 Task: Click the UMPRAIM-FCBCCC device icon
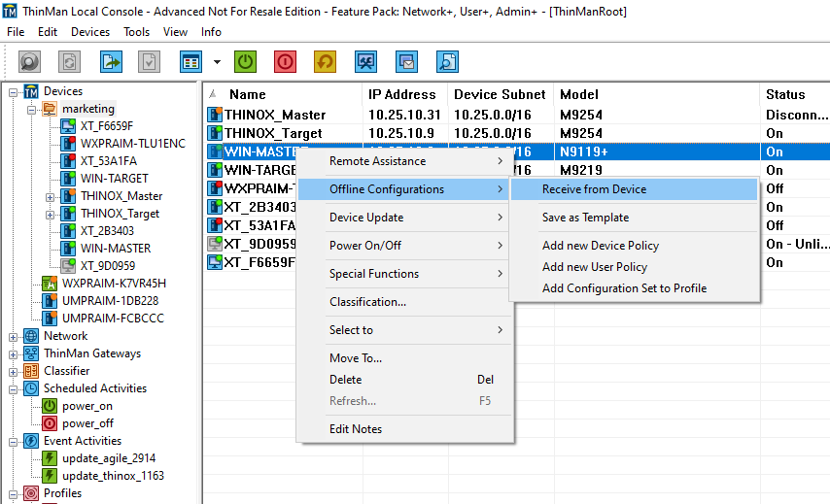pyautogui.click(x=50, y=319)
